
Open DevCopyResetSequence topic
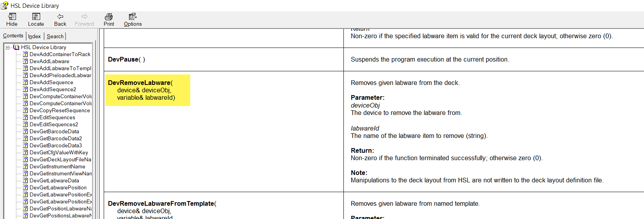click(60, 110)
